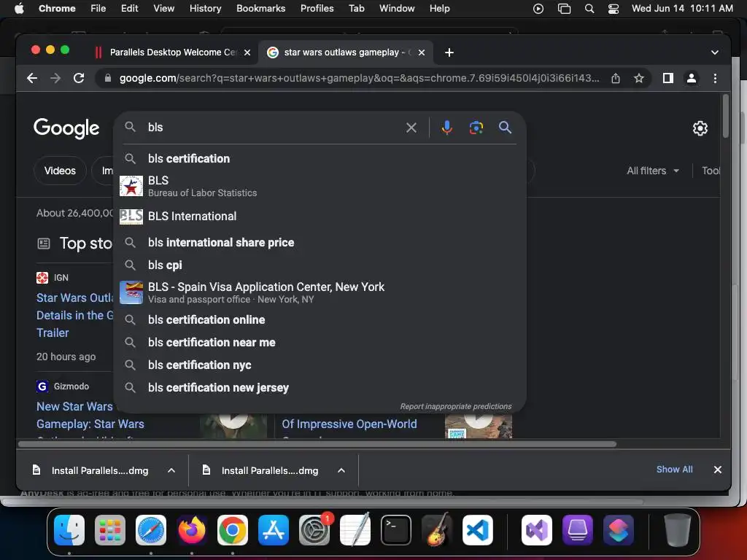Reload the current page
The image size is (747, 560).
pos(79,78)
